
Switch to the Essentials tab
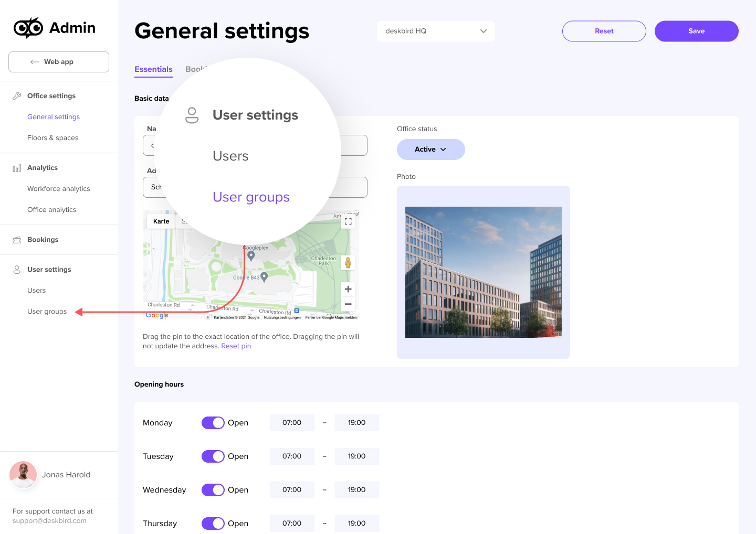tap(153, 69)
